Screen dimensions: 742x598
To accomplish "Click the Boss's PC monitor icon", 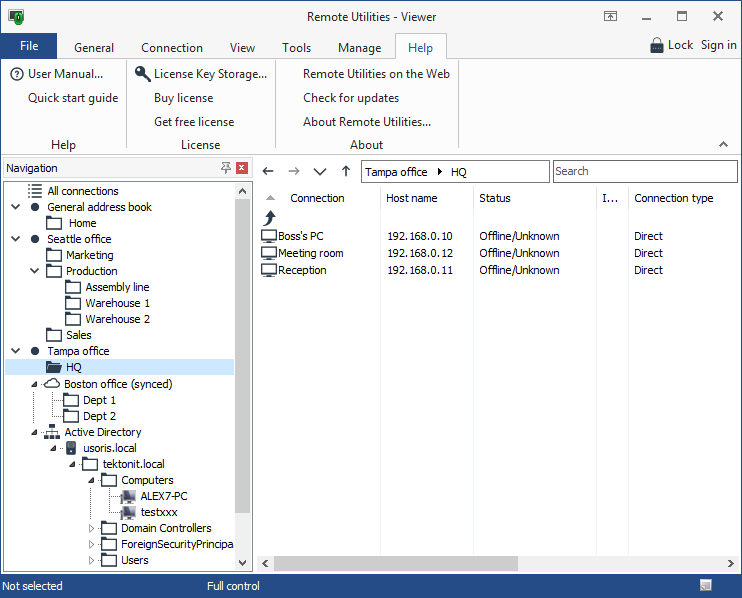I will tap(268, 237).
